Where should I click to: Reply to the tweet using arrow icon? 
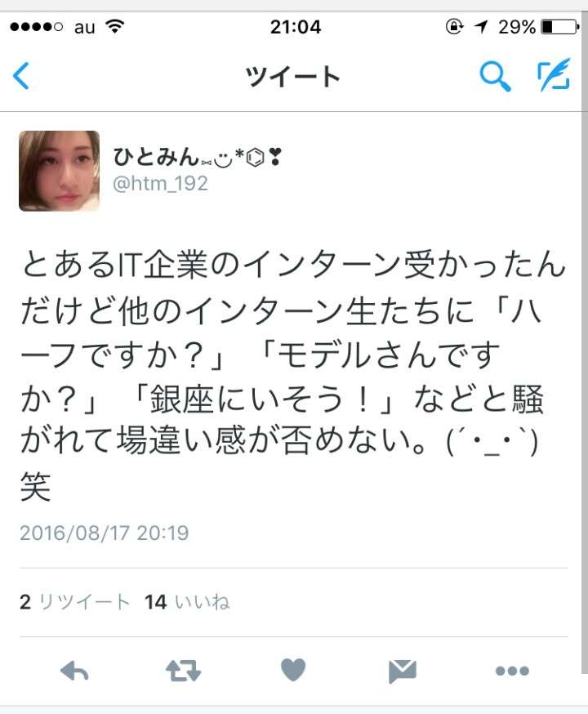point(74,671)
